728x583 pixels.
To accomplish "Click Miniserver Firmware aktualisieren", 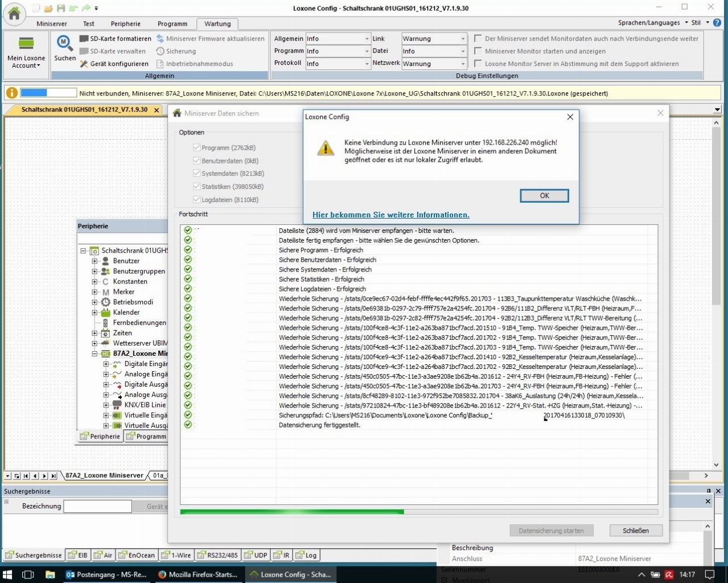I will [211, 39].
